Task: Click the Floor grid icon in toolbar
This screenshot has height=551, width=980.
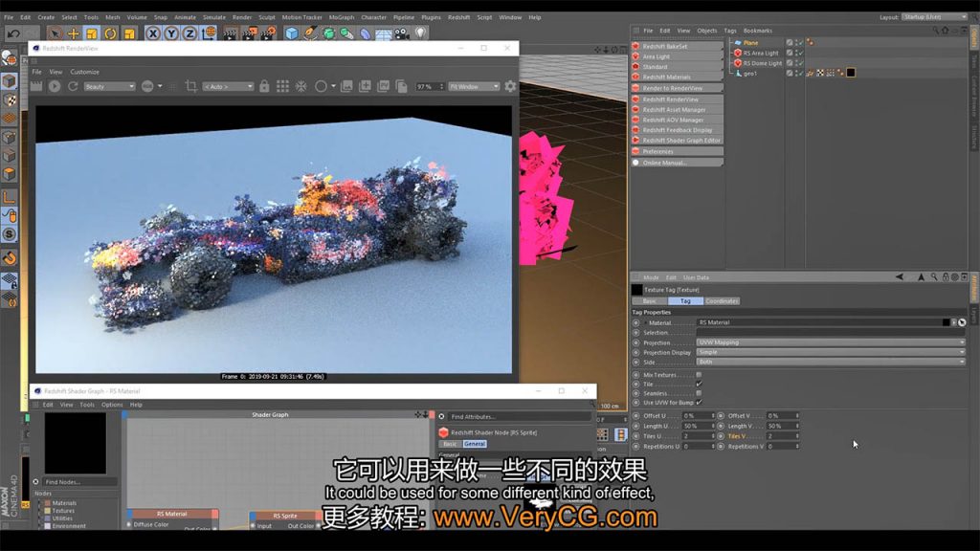Action: pos(383,33)
